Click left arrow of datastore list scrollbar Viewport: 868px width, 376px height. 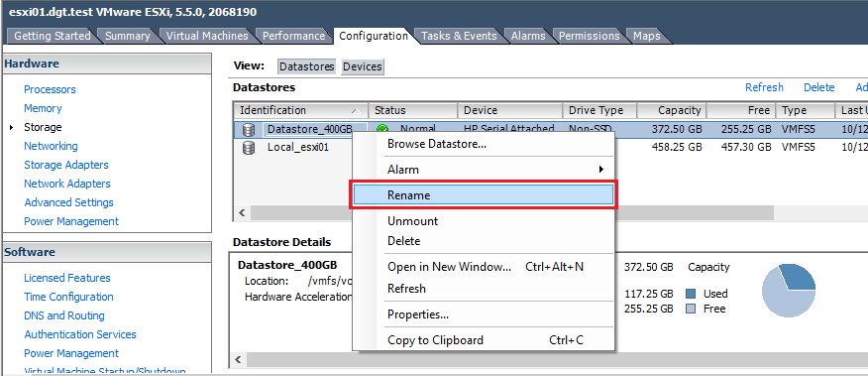242,212
